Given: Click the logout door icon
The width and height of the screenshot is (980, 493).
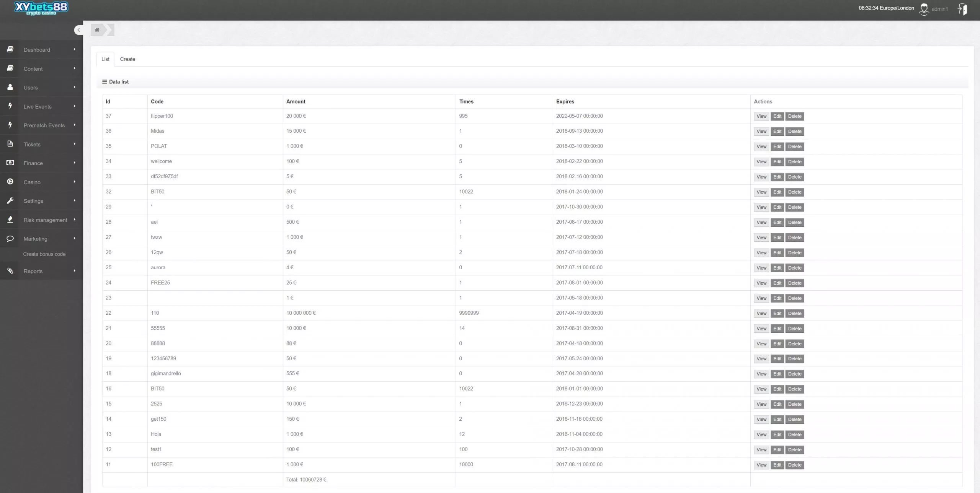Looking at the screenshot, I should tap(962, 9).
